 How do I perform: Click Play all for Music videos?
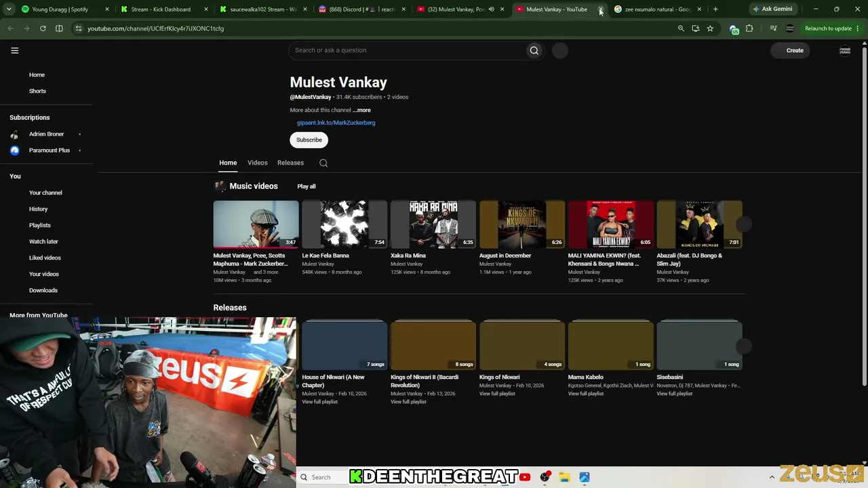tap(307, 186)
